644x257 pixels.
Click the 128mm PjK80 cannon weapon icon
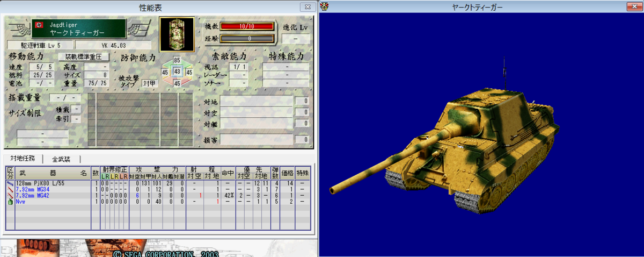click(10, 183)
